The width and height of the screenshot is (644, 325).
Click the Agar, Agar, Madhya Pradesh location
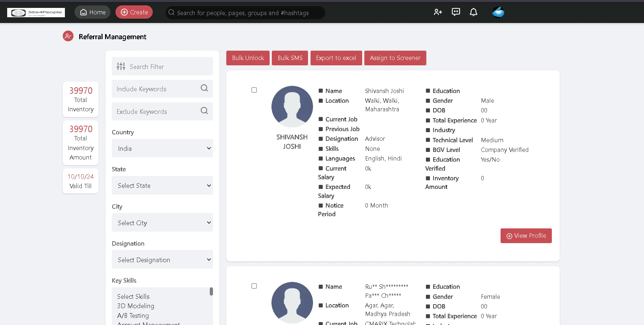click(388, 310)
